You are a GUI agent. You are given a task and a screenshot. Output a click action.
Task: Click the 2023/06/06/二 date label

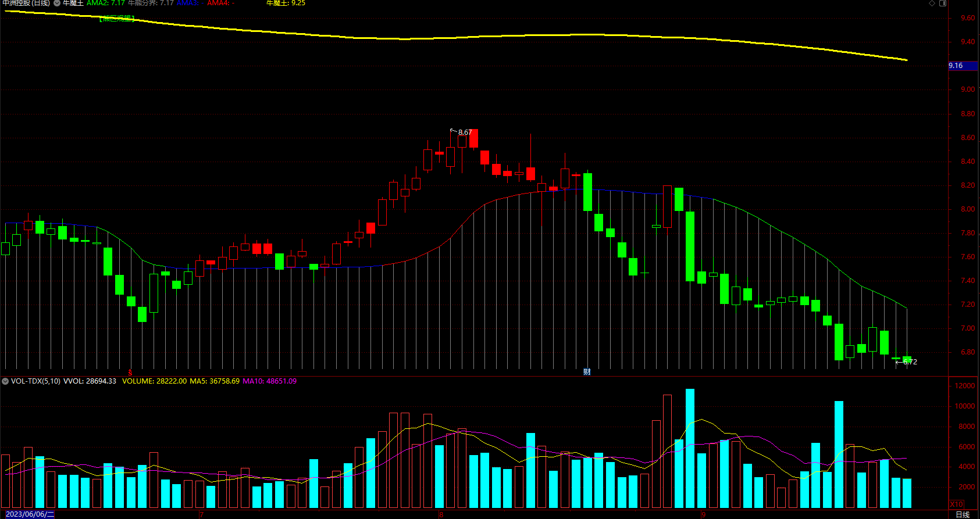pyautogui.click(x=30, y=514)
